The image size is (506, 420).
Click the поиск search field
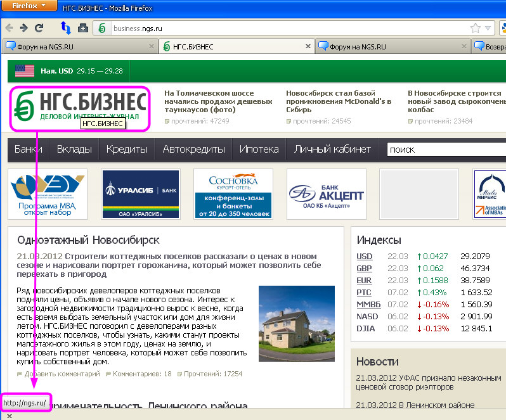444,150
